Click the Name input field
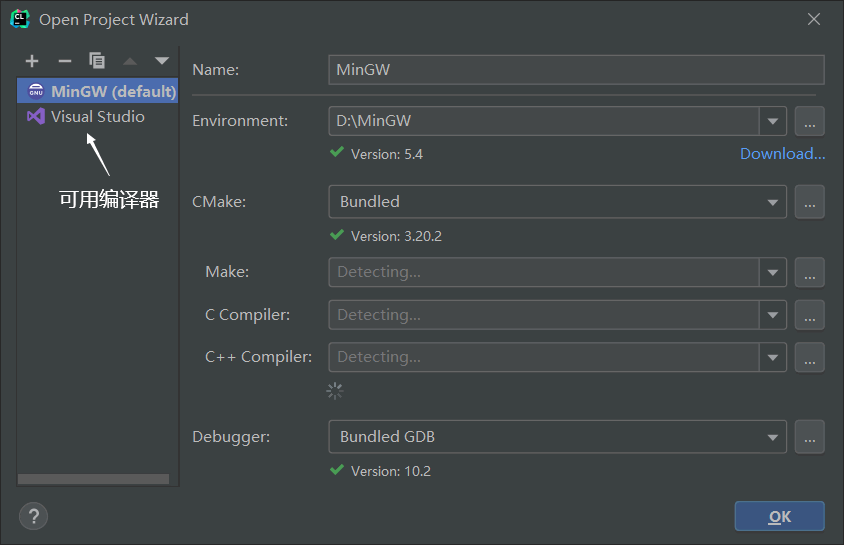844x545 pixels. [x=576, y=69]
